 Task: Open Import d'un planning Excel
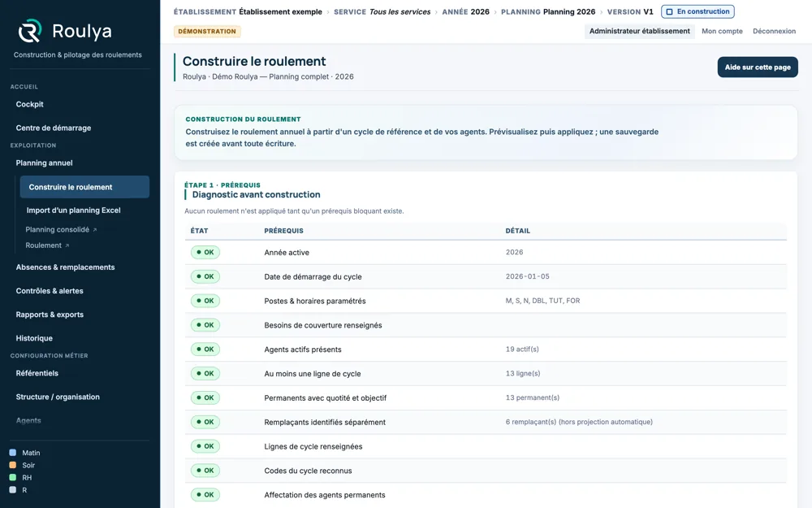click(x=74, y=211)
